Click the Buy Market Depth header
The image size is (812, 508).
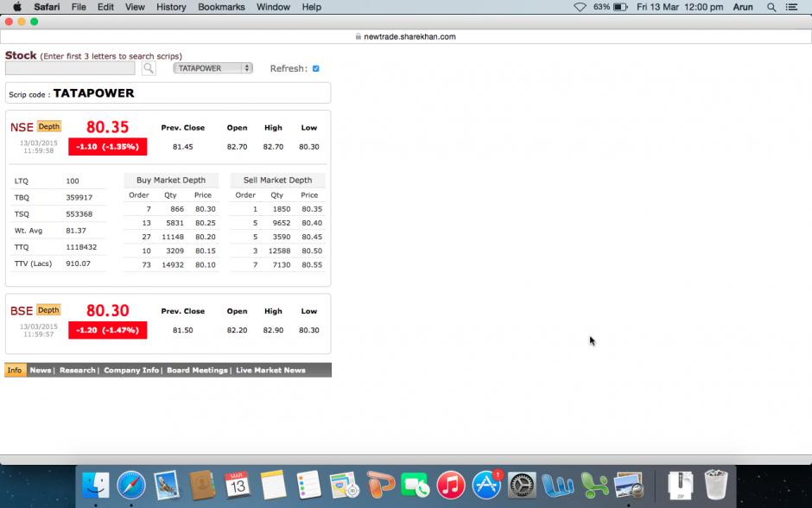click(171, 181)
